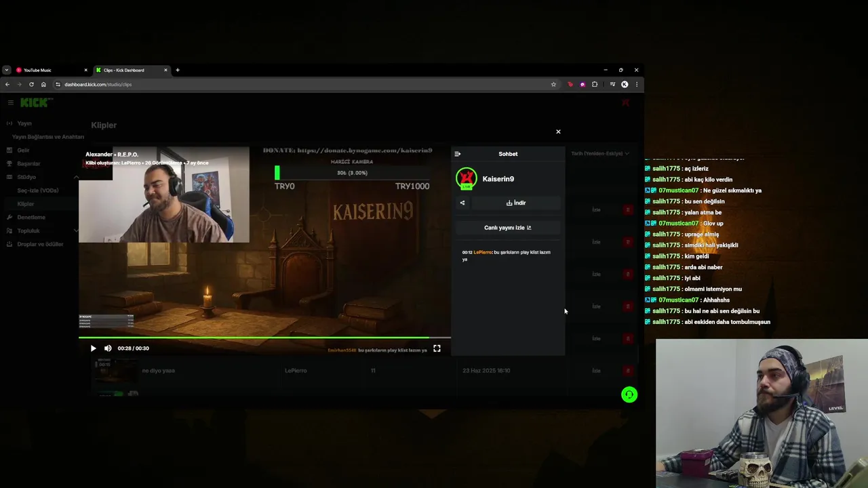The height and width of the screenshot is (488, 868).
Task: Open a new browser tab
Action: (178, 70)
